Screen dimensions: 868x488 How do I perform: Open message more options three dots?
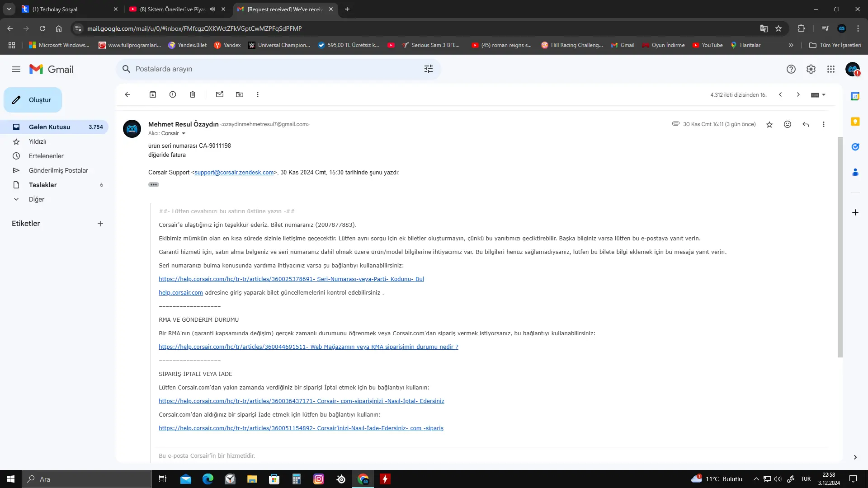pos(824,124)
